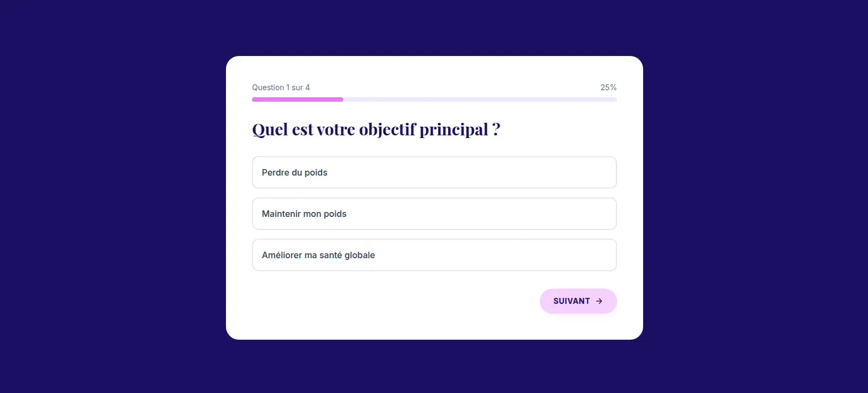Click the "Perdre du poids" label text

click(294, 172)
